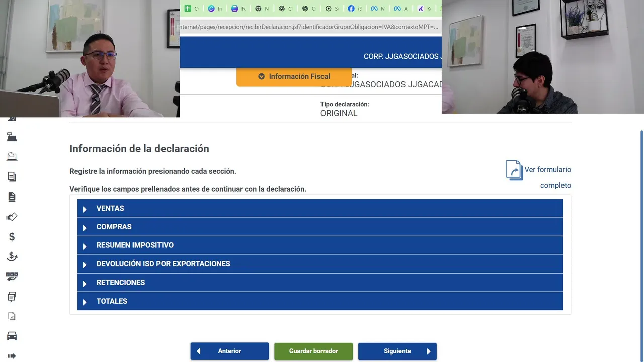Open the checked document sidebar icon
The image size is (644, 362).
coord(12,316)
